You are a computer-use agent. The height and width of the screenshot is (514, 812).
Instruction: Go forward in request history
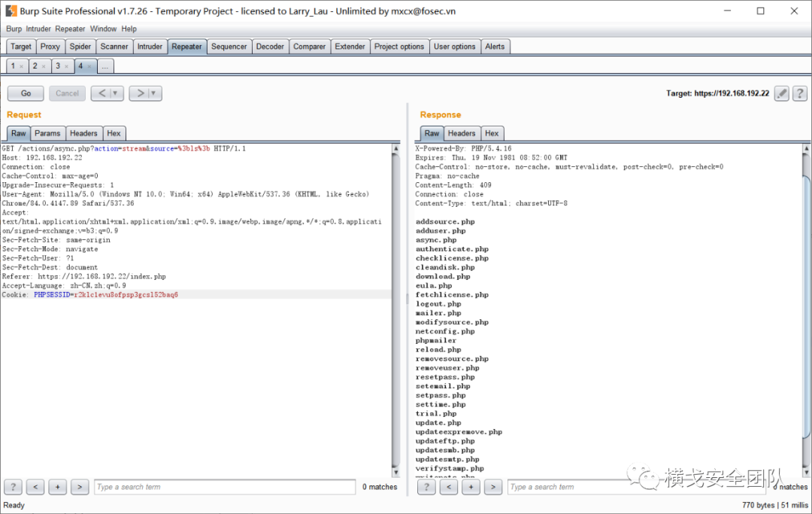140,93
